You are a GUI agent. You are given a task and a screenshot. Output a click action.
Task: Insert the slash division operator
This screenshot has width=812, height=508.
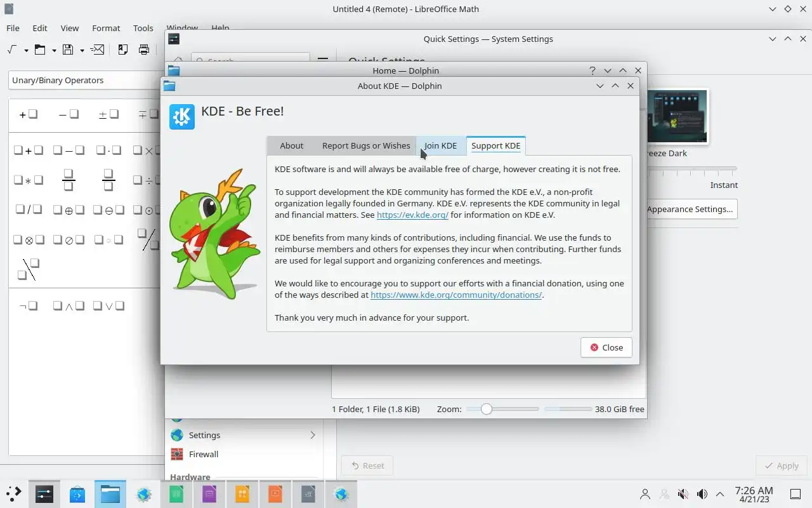pyautogui.click(x=29, y=210)
